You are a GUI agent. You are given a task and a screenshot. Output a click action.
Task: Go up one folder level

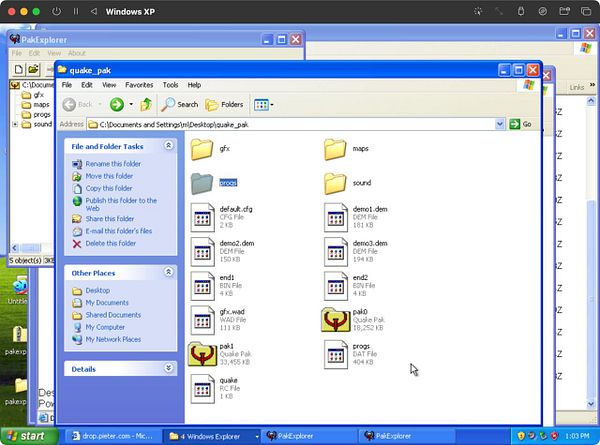[x=146, y=104]
